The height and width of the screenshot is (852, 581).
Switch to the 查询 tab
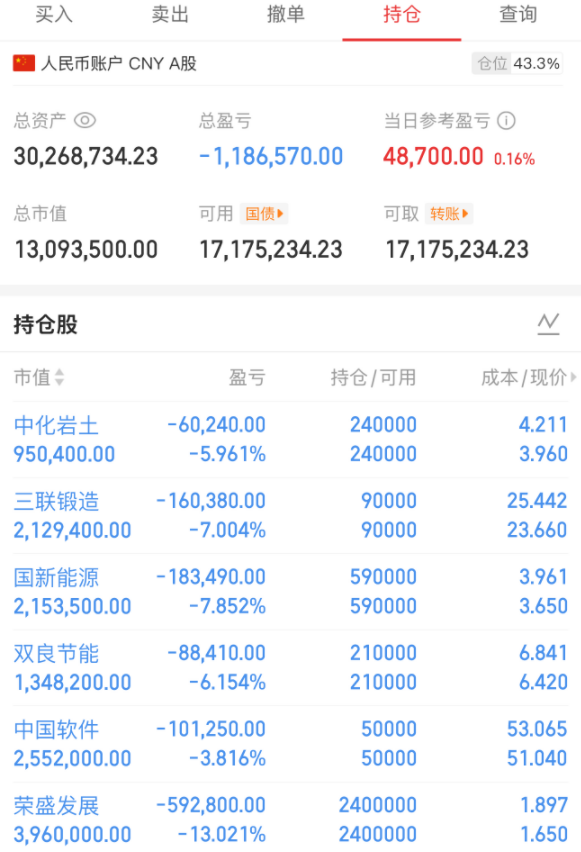click(518, 14)
